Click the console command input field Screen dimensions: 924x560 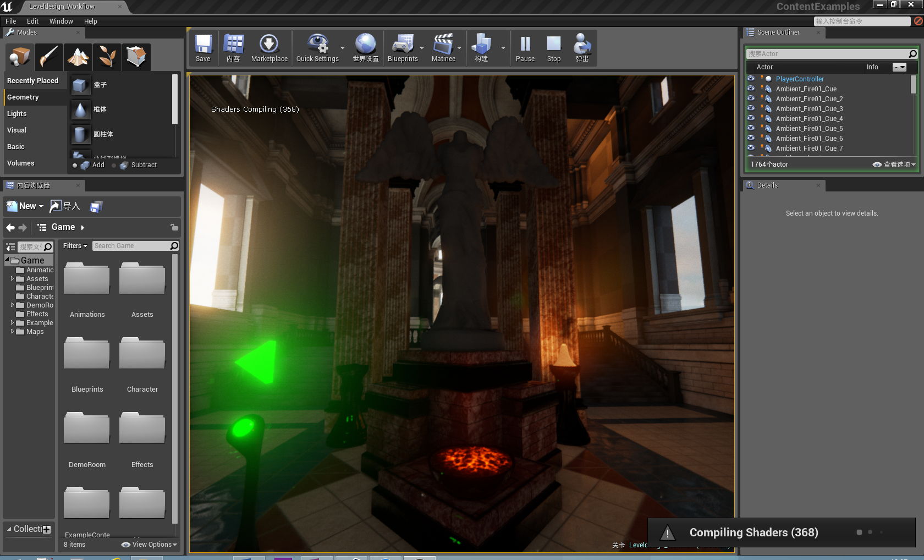(862, 21)
